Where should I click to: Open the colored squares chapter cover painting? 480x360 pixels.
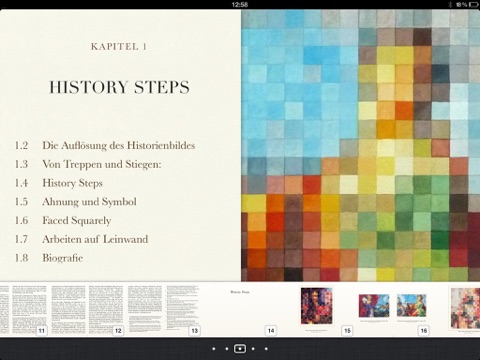(361, 145)
